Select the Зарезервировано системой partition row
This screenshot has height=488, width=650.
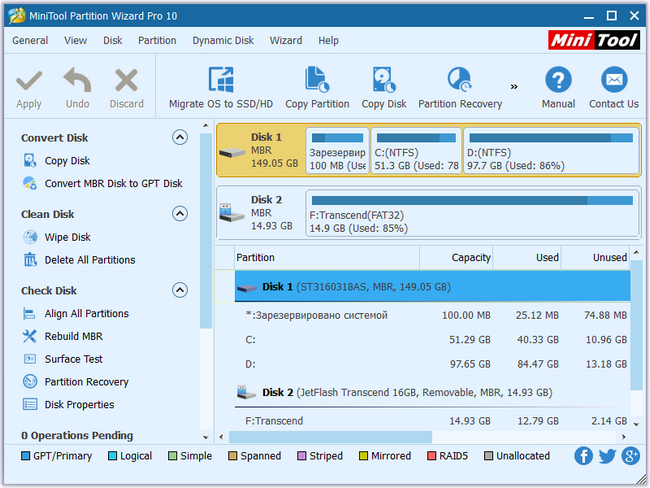pos(432,315)
